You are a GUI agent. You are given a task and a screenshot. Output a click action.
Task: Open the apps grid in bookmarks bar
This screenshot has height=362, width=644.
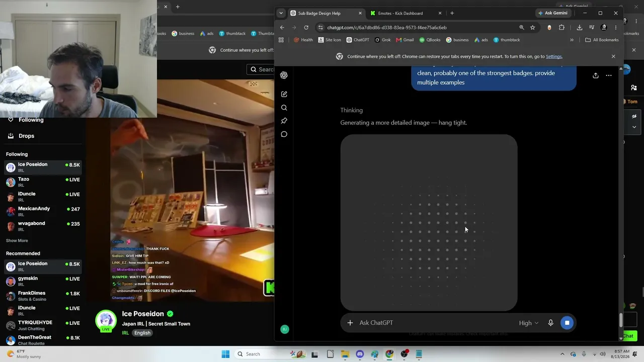coord(281,40)
